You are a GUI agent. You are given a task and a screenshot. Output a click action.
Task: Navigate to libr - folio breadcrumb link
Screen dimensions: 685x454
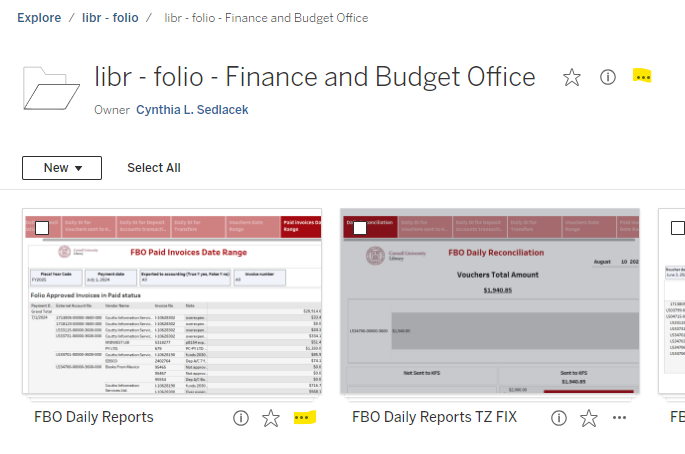110,18
